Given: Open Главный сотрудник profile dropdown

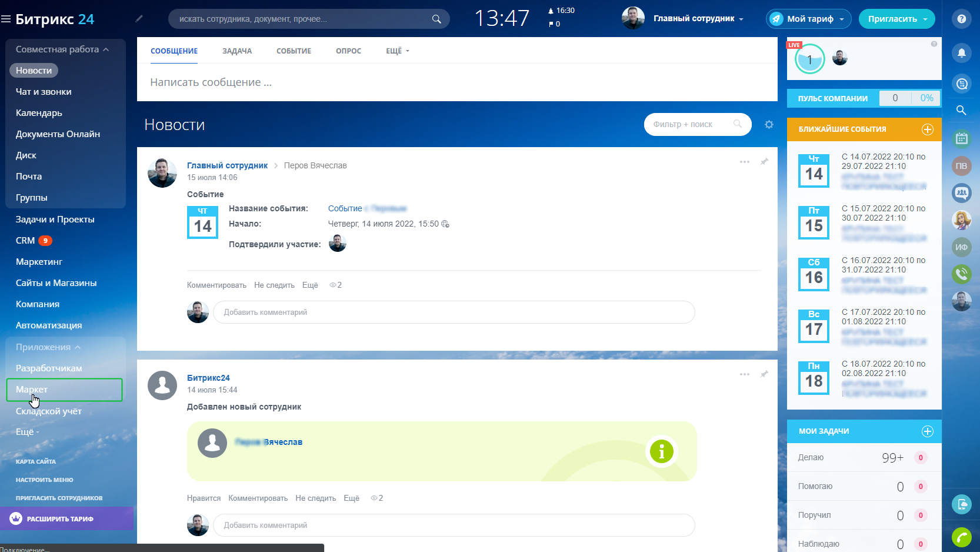Looking at the screenshot, I should point(698,19).
